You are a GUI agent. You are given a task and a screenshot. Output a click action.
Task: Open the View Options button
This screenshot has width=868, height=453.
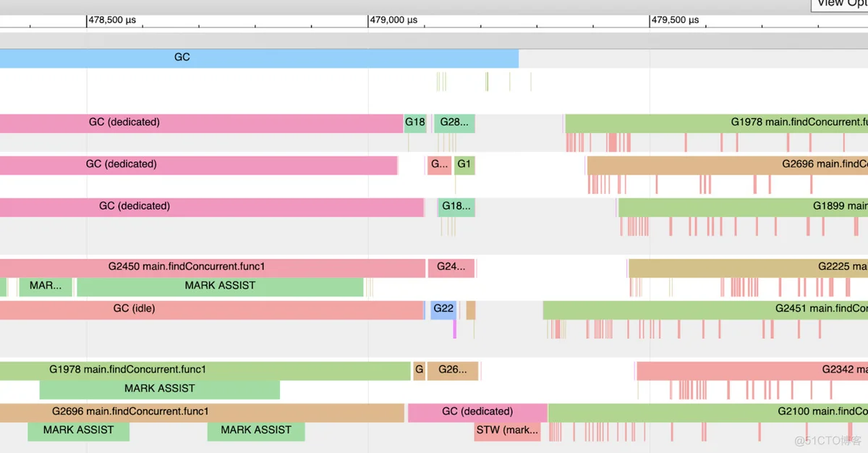pos(839,4)
